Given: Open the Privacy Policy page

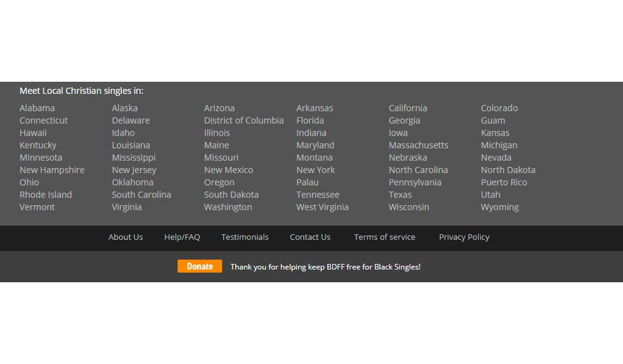Looking at the screenshot, I should point(464,237).
